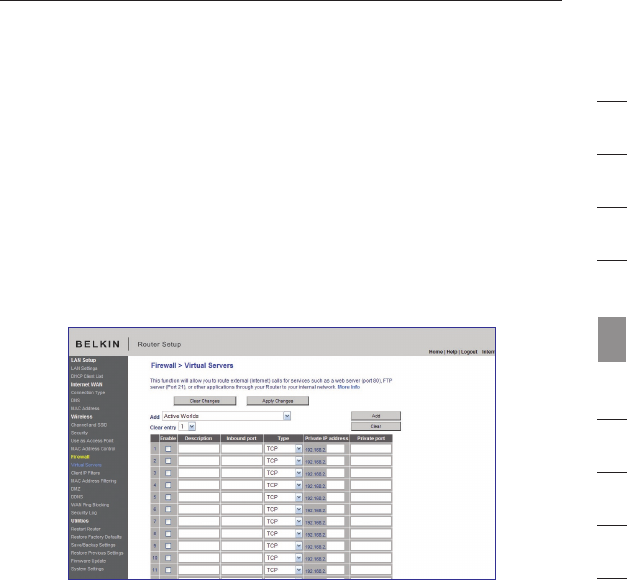
Task: Click the Private port field in row 1
Action: tap(371, 449)
